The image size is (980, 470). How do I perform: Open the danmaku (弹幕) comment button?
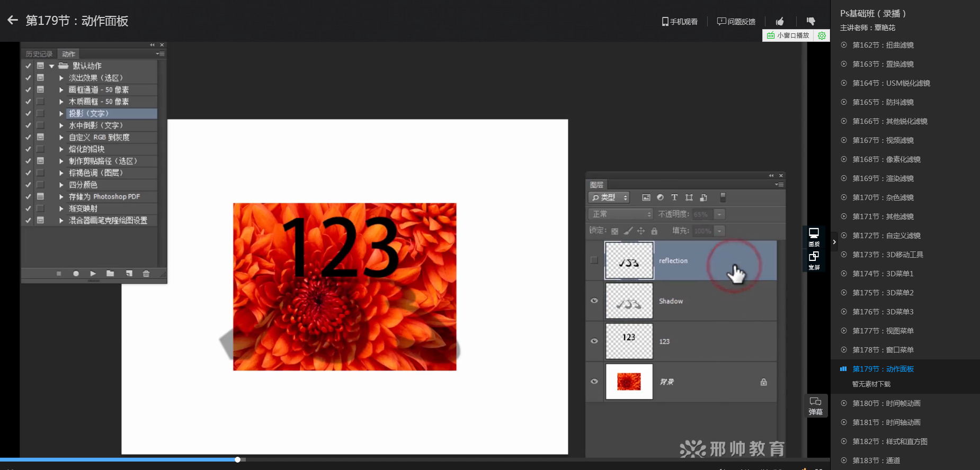point(815,406)
